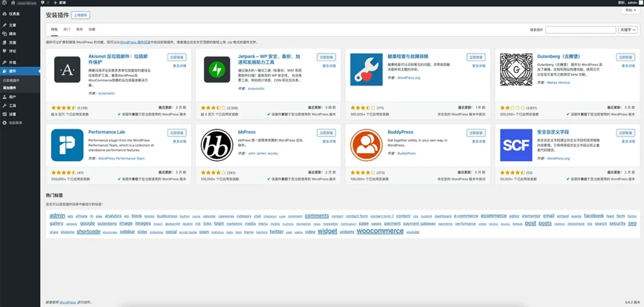The height and width of the screenshot is (307, 644).
Task: Open the 新建 (New) admin bar menu
Action: point(58,3)
